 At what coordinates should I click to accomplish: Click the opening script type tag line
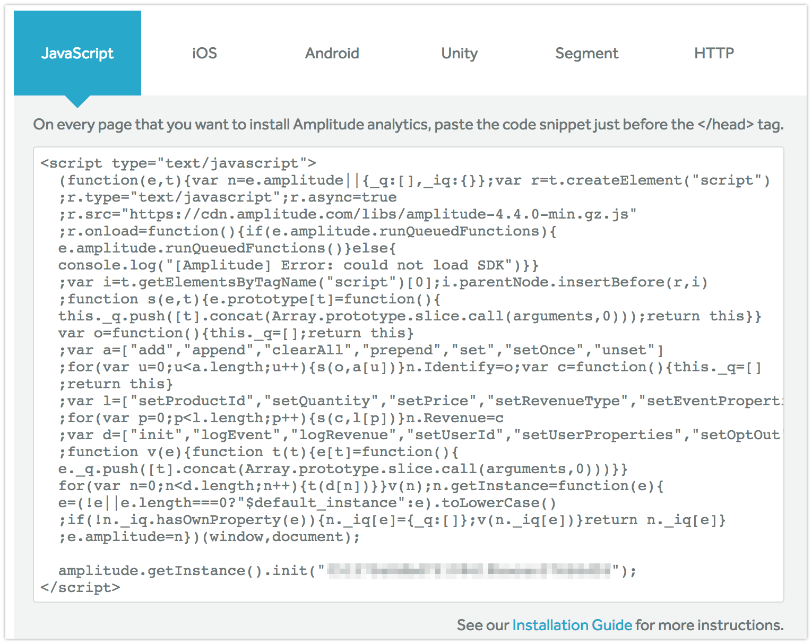(178, 163)
